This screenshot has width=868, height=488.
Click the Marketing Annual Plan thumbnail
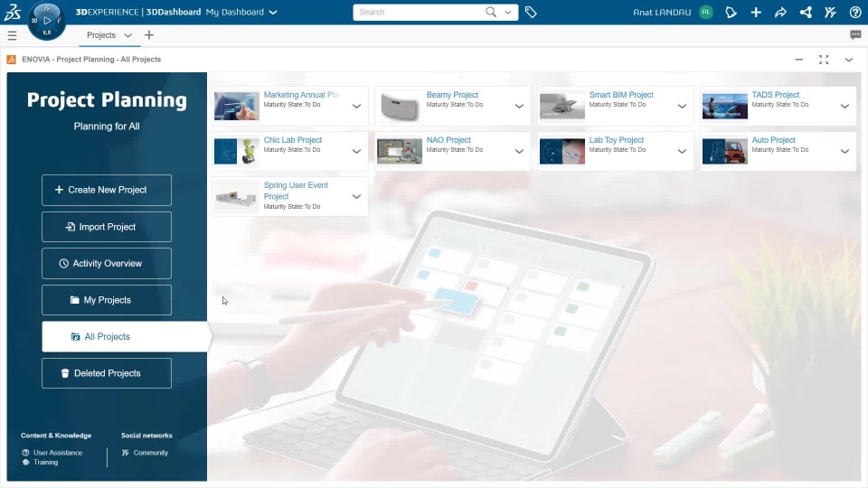coord(236,106)
